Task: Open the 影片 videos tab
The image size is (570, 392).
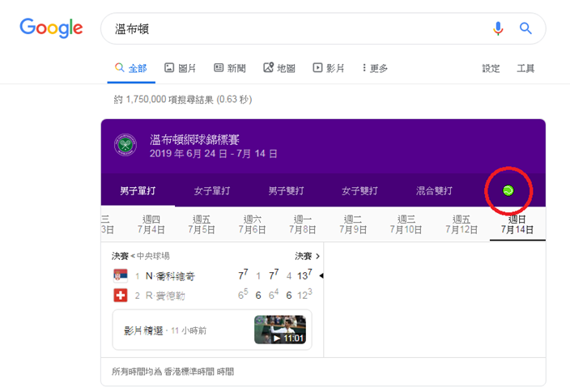Action: (328, 68)
